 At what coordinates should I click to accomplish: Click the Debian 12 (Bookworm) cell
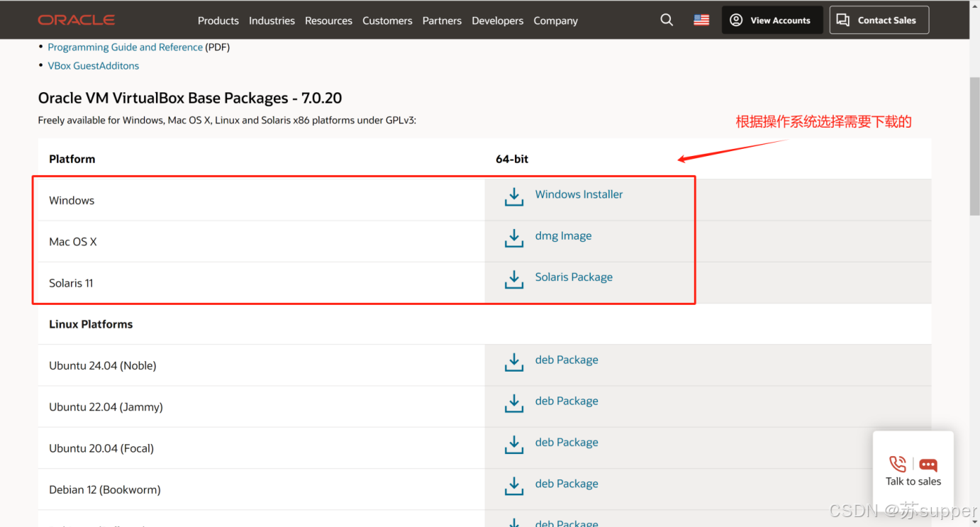coord(262,489)
